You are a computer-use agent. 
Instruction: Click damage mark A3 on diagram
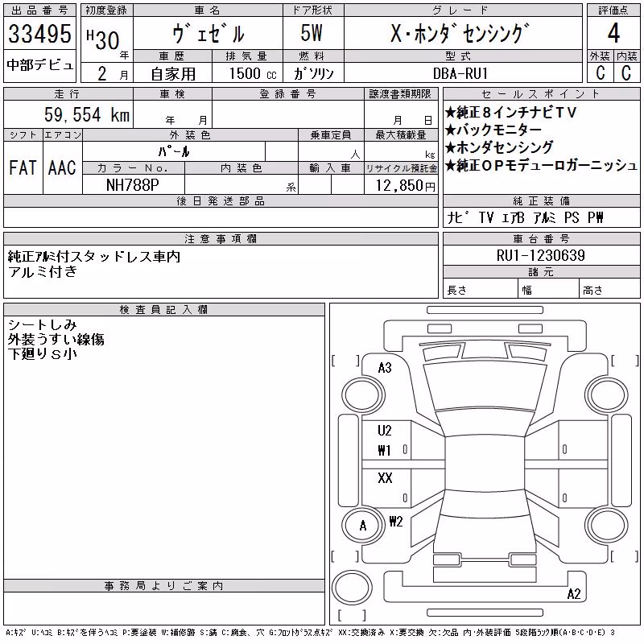pyautogui.click(x=385, y=368)
